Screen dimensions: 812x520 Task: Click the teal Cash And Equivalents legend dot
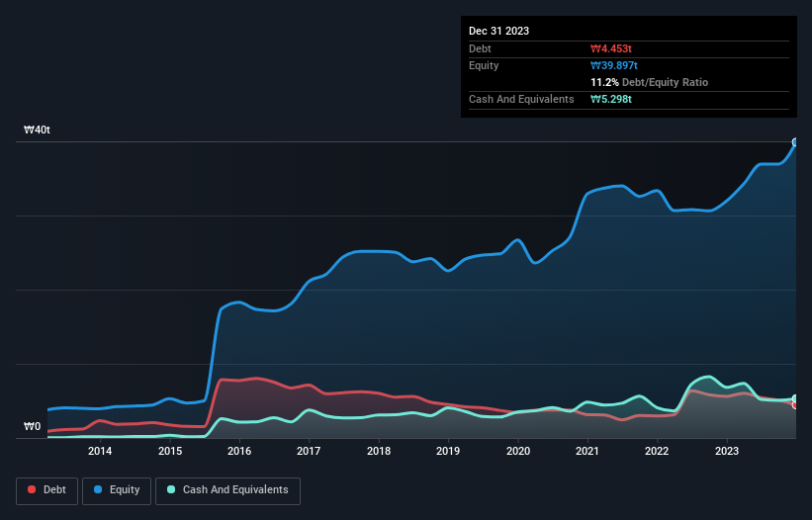pyautogui.click(x=171, y=489)
